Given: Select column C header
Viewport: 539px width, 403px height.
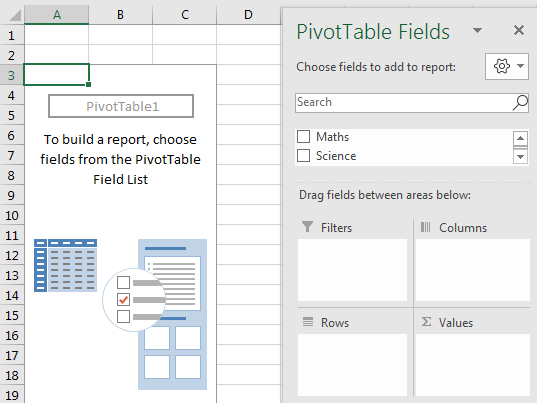Looking at the screenshot, I should 185,14.
